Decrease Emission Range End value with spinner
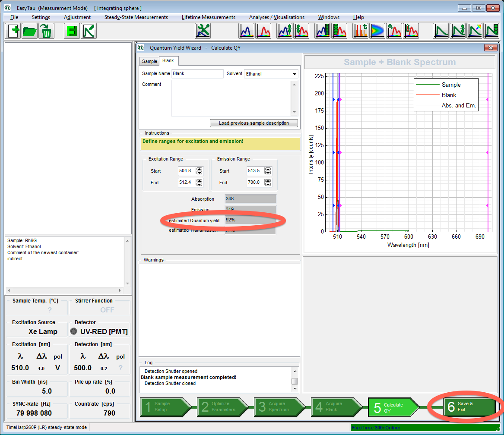Image resolution: width=504 pixels, height=435 pixels. tap(268, 184)
